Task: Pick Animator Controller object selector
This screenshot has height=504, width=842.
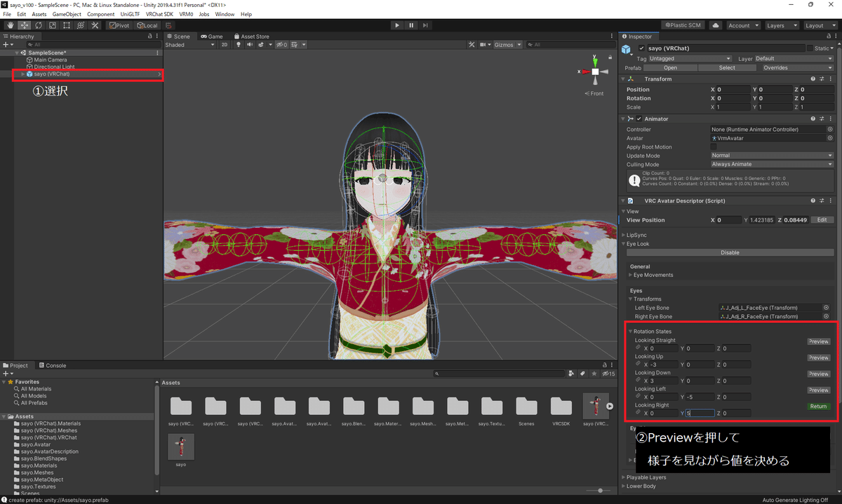Action: [x=830, y=130]
